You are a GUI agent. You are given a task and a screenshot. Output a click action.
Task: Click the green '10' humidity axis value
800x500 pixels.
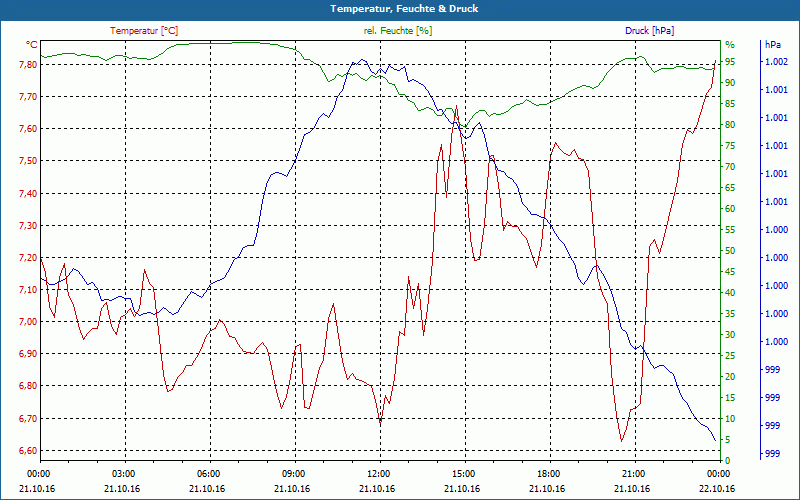click(x=730, y=419)
